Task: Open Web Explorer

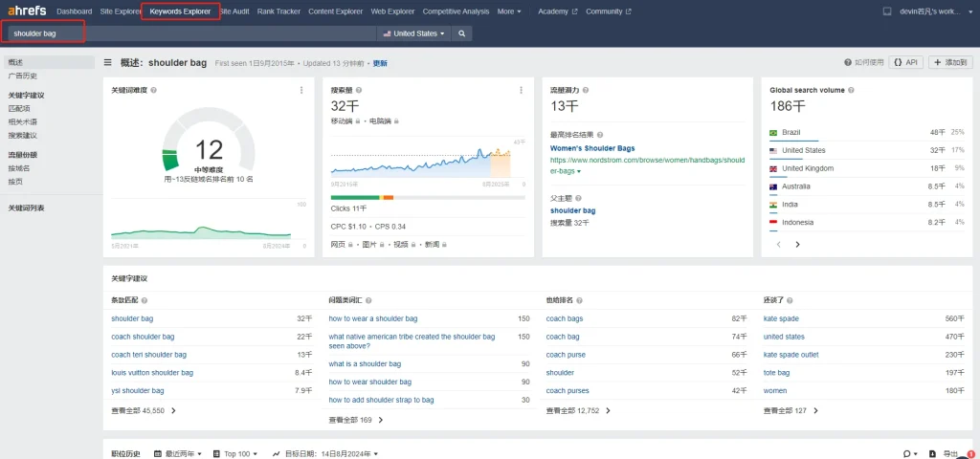Action: pos(392,11)
